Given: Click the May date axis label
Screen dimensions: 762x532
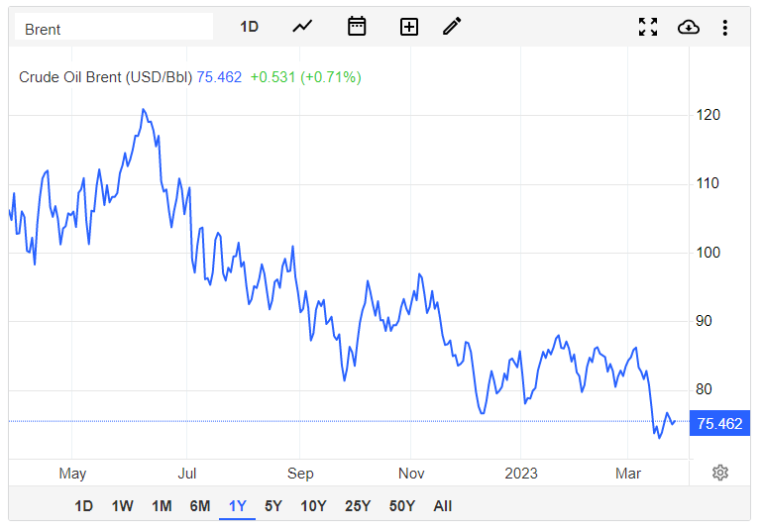Looking at the screenshot, I should [72, 474].
